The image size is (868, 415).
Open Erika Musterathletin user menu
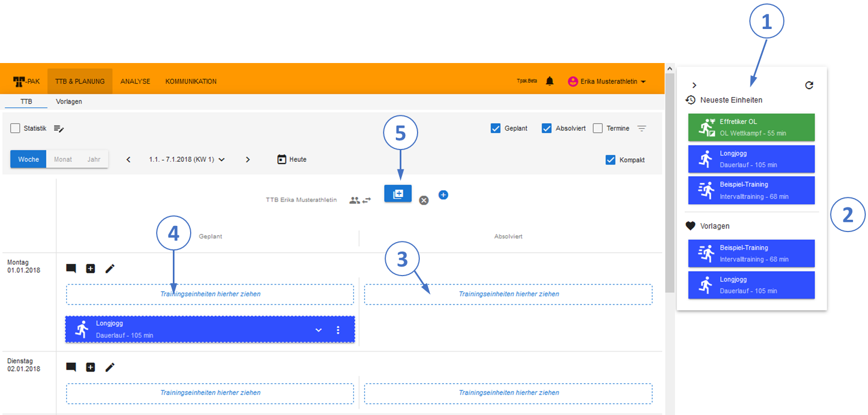[x=607, y=81]
